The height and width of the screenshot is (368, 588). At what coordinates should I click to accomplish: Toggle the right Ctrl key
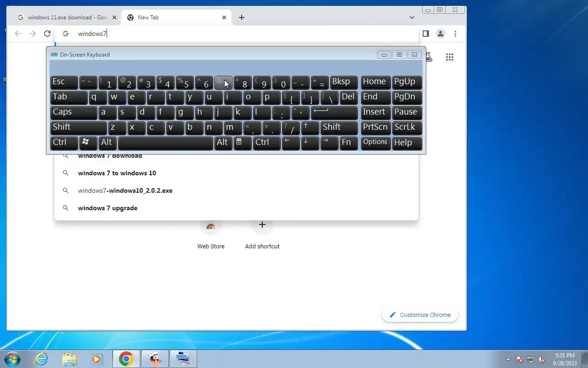click(267, 144)
